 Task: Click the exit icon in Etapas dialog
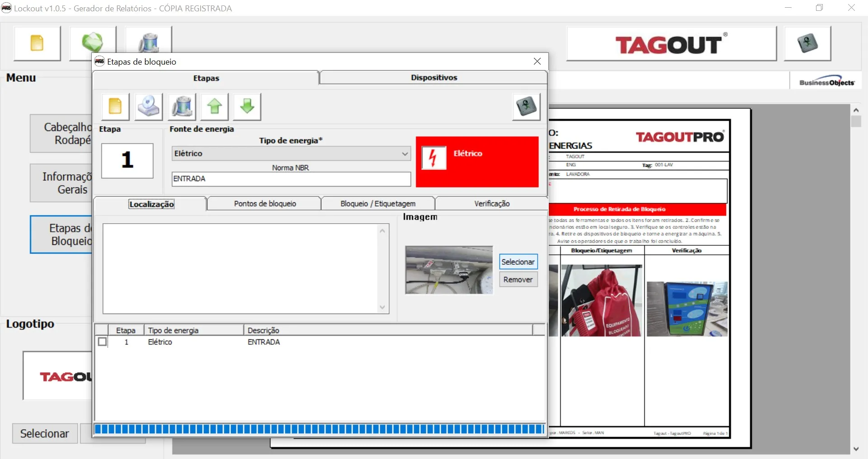coord(526,107)
